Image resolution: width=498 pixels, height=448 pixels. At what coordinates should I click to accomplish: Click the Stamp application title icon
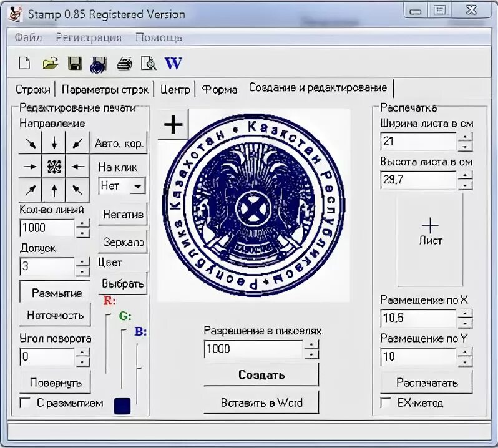15,14
